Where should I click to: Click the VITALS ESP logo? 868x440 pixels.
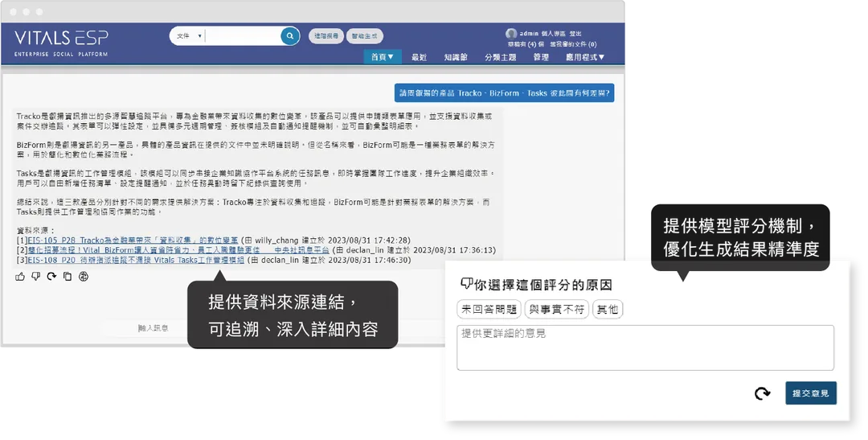(61, 43)
